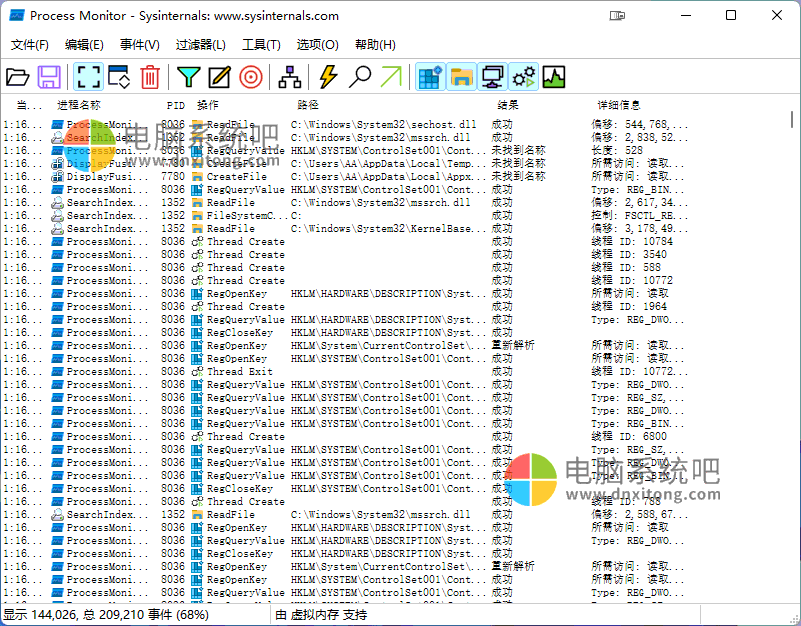Click the lightning bolt event icon

(328, 77)
